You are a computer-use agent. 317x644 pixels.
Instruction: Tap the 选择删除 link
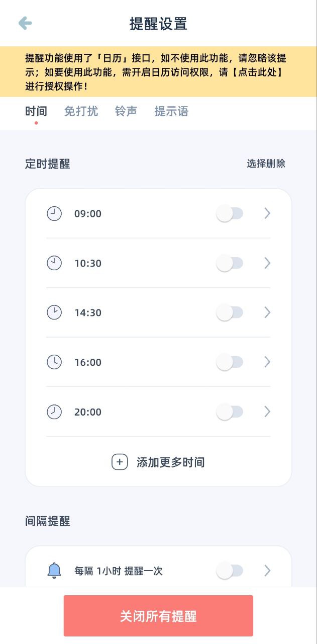click(266, 164)
